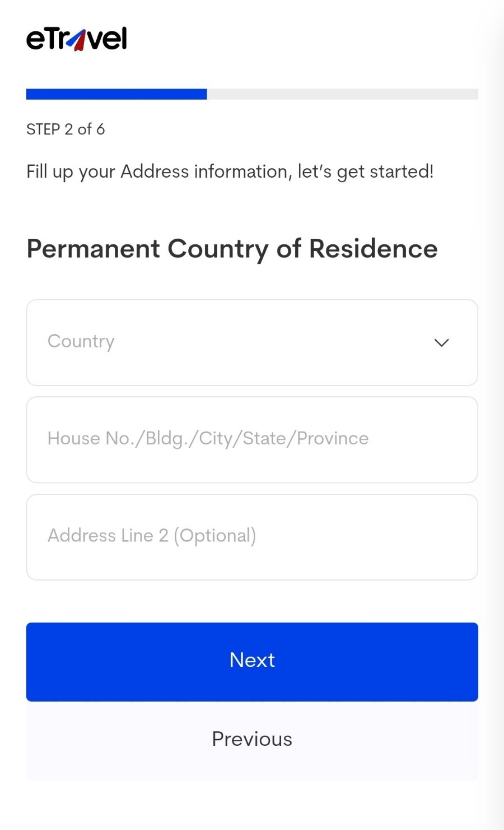This screenshot has width=504, height=830.
Task: Click the gray unfilled progress bar portion
Action: pos(343,94)
